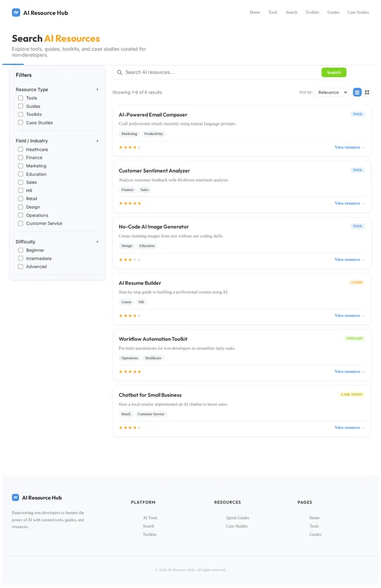Click the AI Resource Hub header logo icon
This screenshot has width=381, height=588.
(16, 13)
